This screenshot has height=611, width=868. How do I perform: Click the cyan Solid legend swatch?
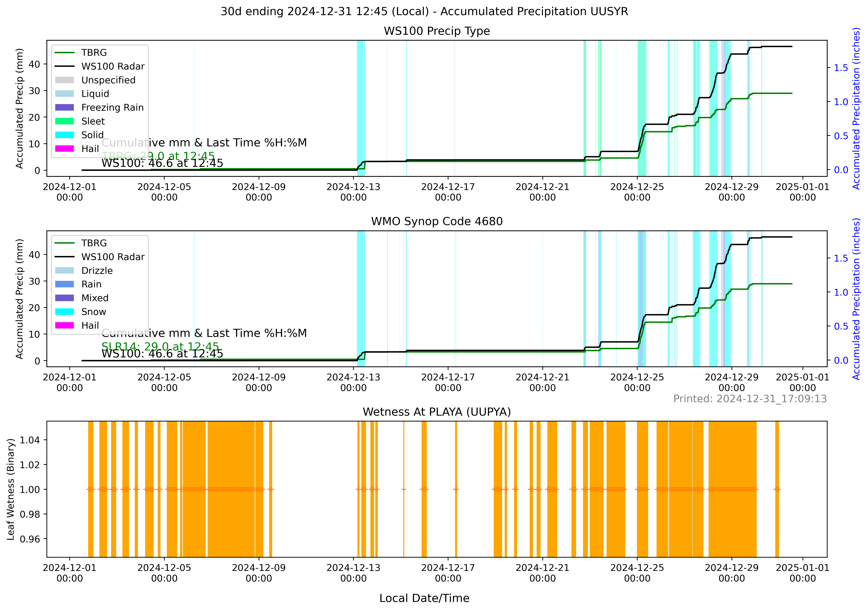coord(64,135)
